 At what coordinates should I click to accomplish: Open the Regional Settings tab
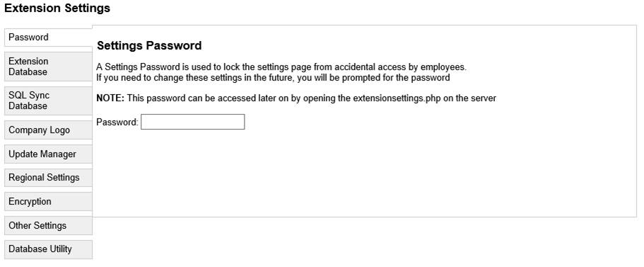click(x=48, y=178)
